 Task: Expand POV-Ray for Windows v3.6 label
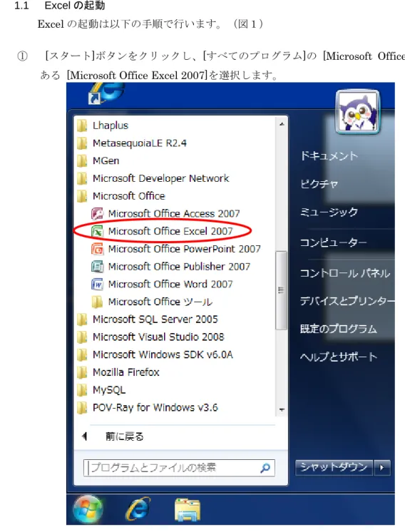point(155,408)
